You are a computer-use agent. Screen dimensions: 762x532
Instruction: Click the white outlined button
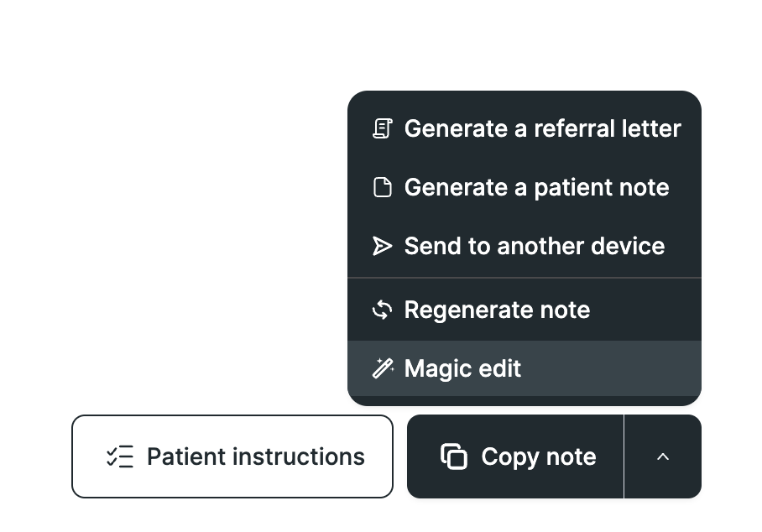232,456
